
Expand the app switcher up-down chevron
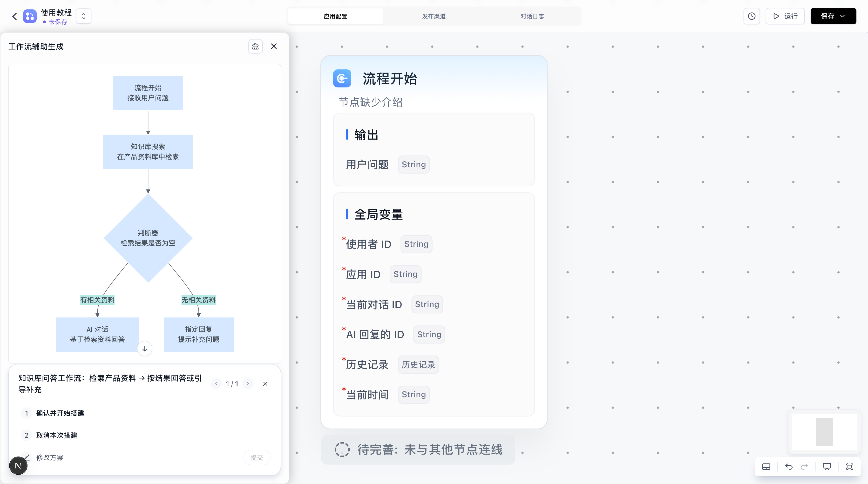84,16
